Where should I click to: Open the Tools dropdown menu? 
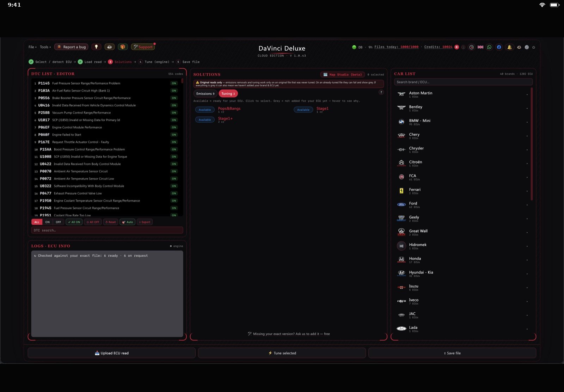45,47
